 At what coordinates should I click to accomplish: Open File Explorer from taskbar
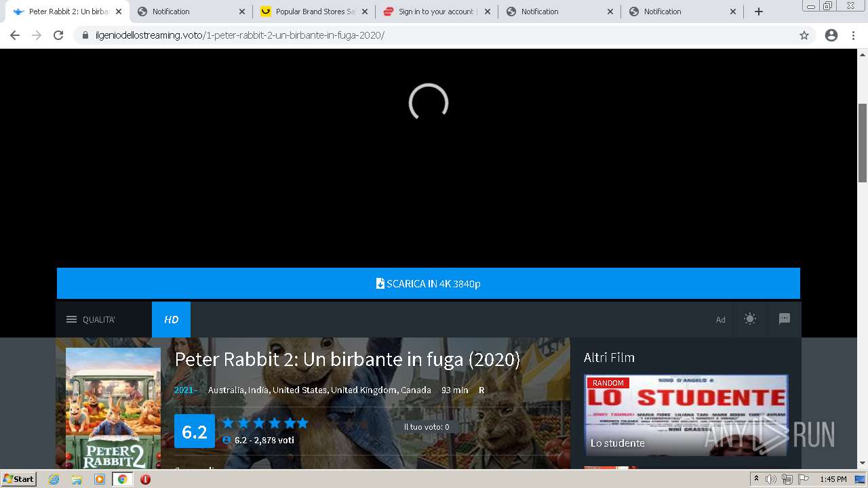[77, 479]
